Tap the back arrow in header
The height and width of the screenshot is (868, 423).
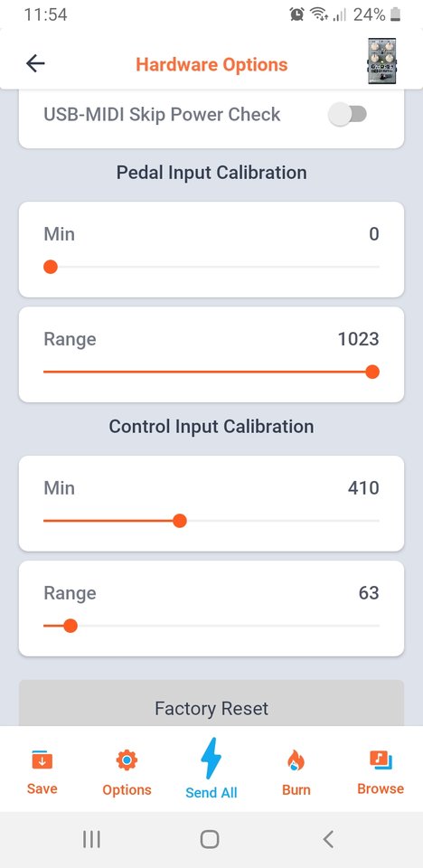point(35,64)
